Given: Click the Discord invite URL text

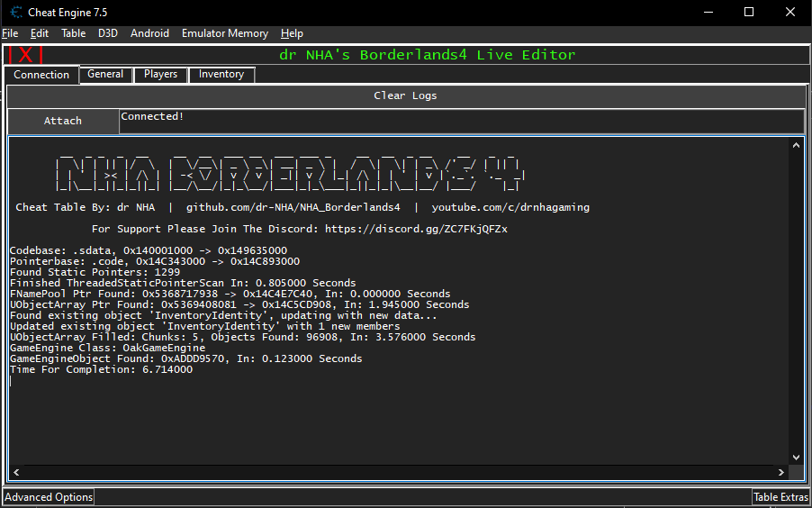Looking at the screenshot, I should pos(417,229).
